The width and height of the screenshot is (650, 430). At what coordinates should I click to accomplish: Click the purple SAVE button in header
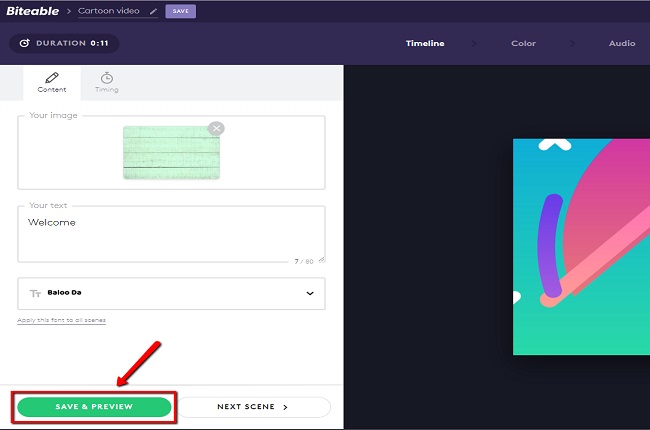click(181, 12)
